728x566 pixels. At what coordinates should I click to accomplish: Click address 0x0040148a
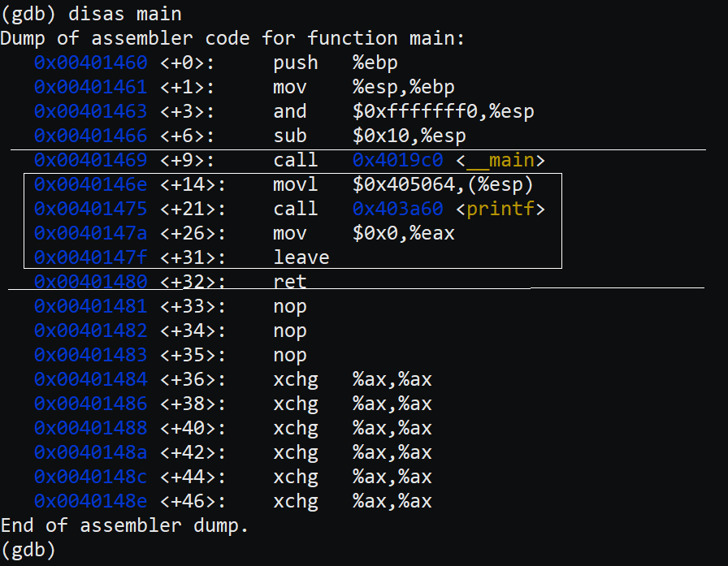pyautogui.click(x=90, y=452)
